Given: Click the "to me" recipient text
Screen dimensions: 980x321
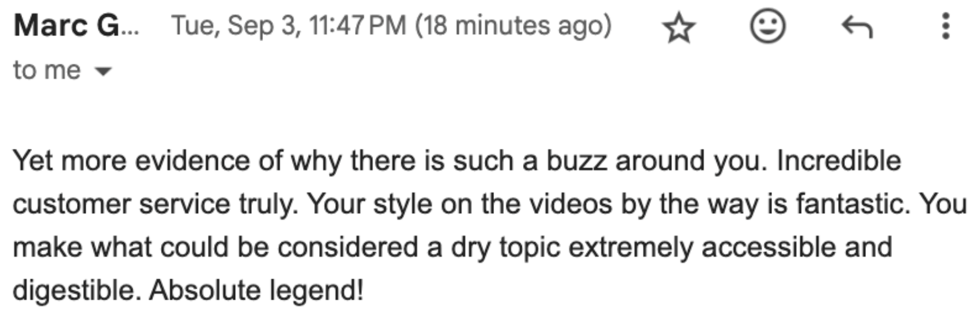Looking at the screenshot, I should [46, 71].
